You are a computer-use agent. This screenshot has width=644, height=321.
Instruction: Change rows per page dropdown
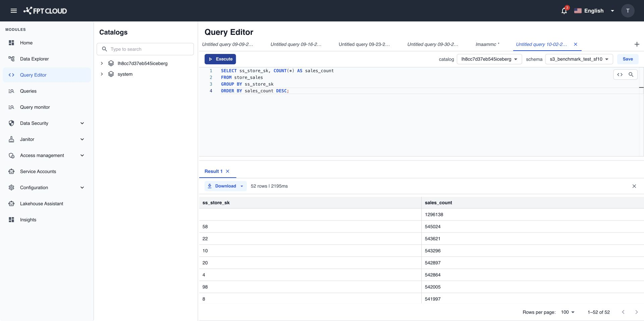coord(568,312)
